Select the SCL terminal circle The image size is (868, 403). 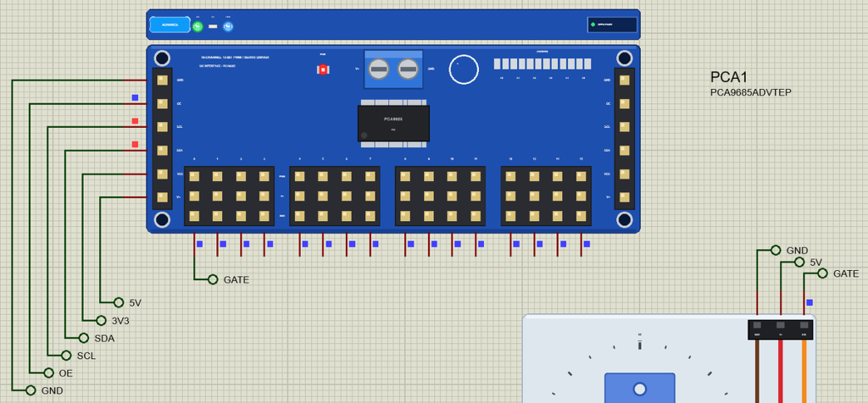click(66, 355)
